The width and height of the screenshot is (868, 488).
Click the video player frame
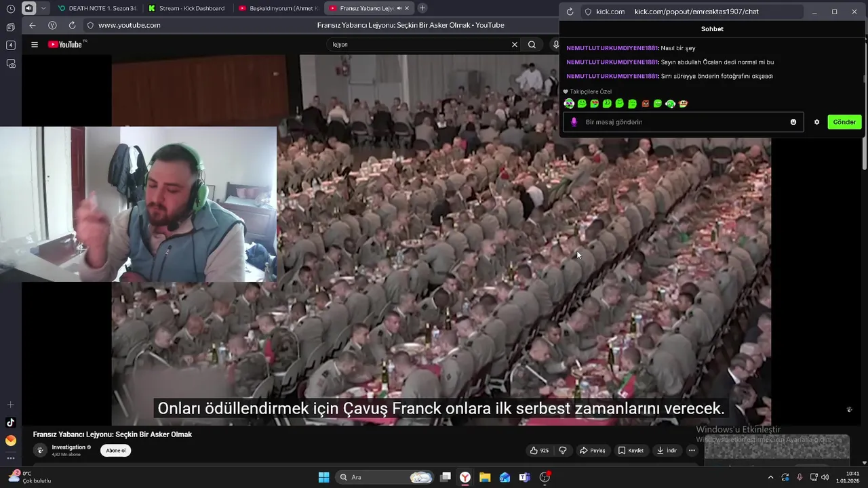click(x=441, y=240)
